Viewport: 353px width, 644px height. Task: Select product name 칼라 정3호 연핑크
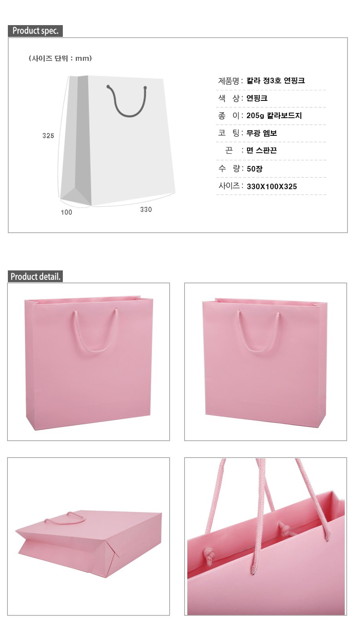pos(276,80)
